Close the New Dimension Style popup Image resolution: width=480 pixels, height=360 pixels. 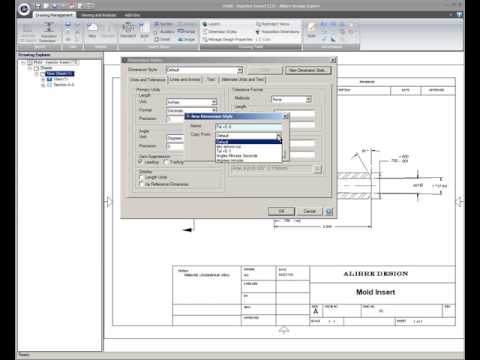point(285,116)
